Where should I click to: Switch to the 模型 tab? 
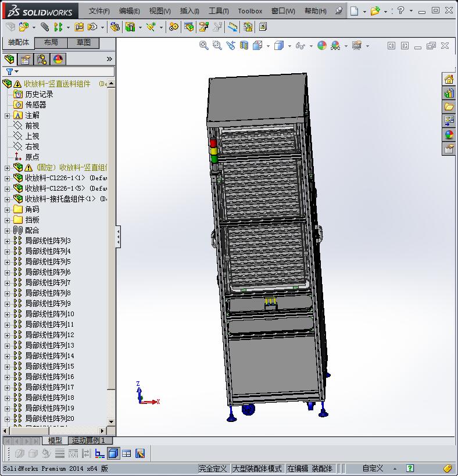pyautogui.click(x=55, y=440)
